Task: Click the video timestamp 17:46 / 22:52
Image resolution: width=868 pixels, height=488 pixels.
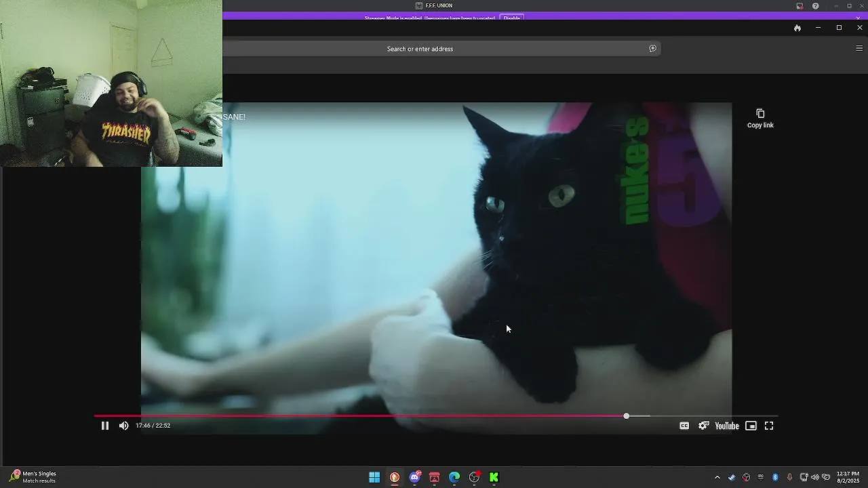Action: coord(153,426)
